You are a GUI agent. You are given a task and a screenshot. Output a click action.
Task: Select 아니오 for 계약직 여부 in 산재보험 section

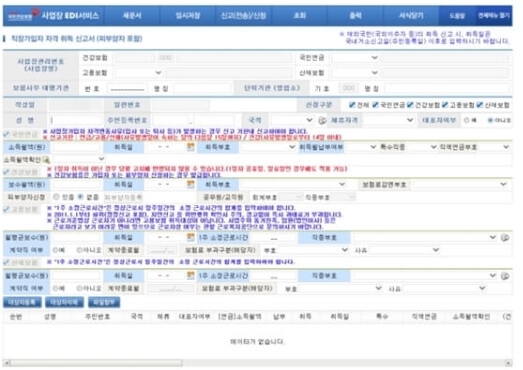[x=79, y=288]
